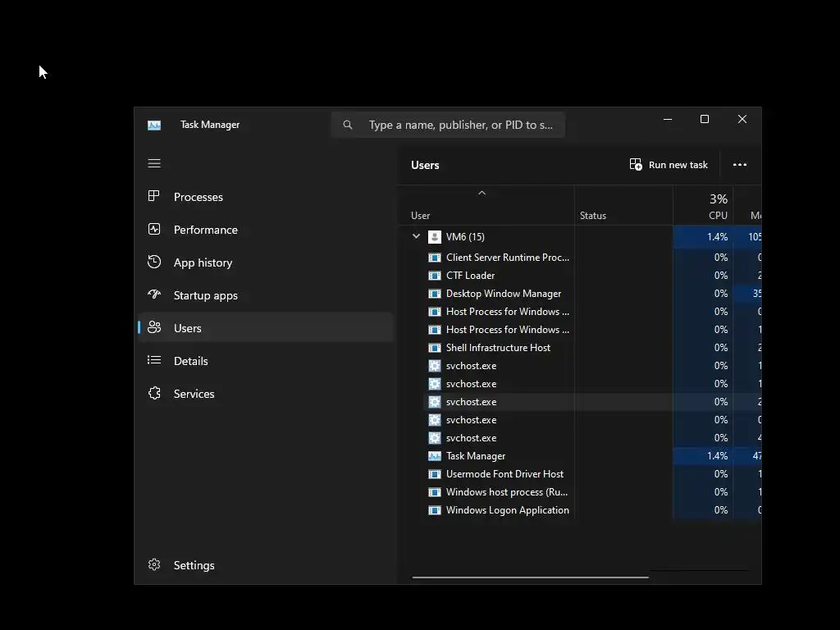Collapse the VM6 (15) user group
Viewport: 840px width, 630px height.
(x=416, y=236)
